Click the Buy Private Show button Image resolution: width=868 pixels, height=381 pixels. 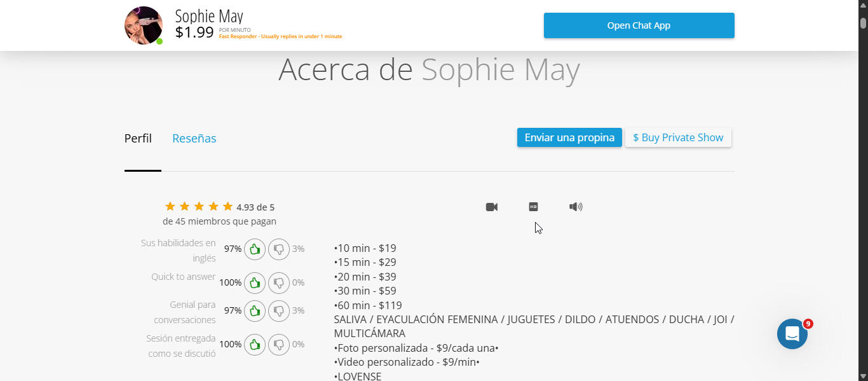[x=678, y=137]
